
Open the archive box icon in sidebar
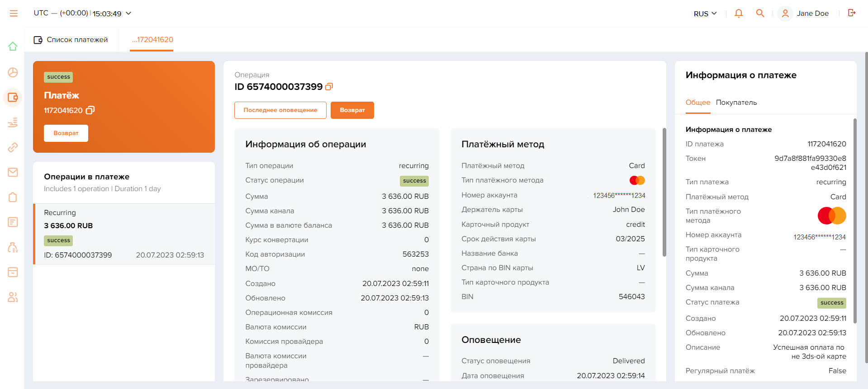pyautogui.click(x=13, y=272)
